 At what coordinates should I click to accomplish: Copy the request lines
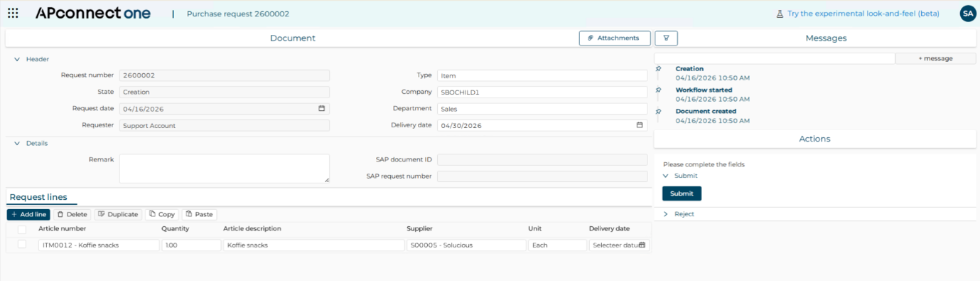[x=162, y=214]
